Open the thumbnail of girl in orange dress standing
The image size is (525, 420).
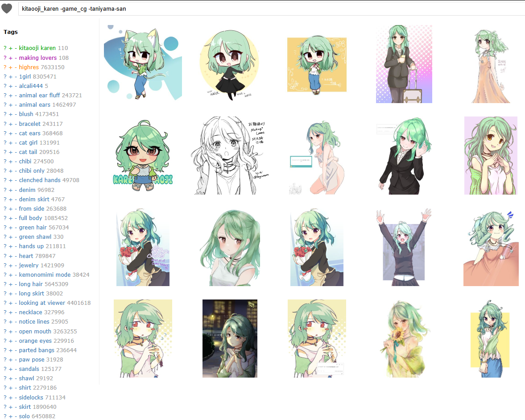(491, 66)
